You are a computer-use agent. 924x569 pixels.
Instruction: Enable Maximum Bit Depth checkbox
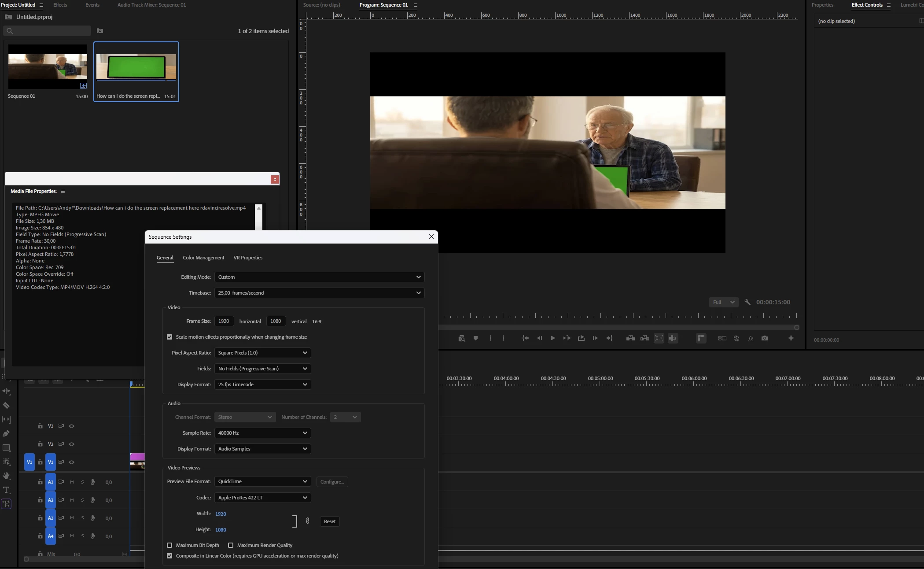point(169,545)
